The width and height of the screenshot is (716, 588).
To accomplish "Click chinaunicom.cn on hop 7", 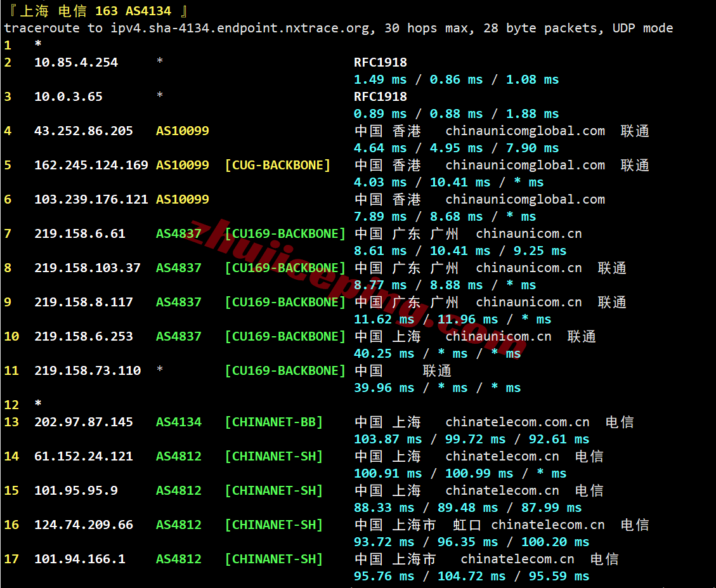I will point(529,234).
